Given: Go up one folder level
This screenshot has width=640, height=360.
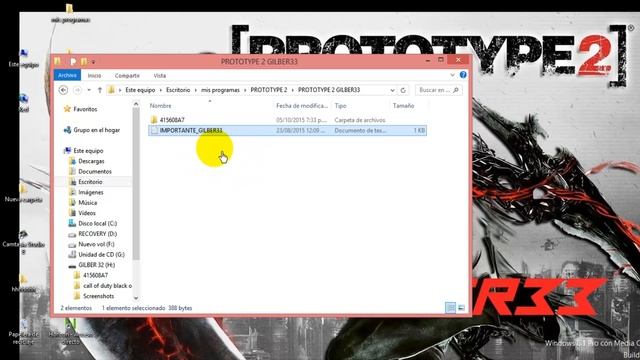Looking at the screenshot, I should (100, 90).
